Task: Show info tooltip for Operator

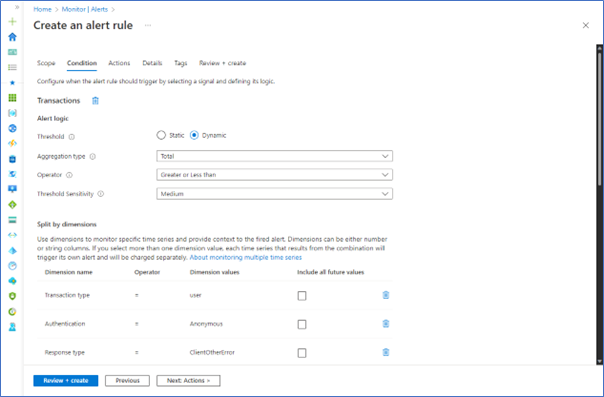Action: coord(69,175)
